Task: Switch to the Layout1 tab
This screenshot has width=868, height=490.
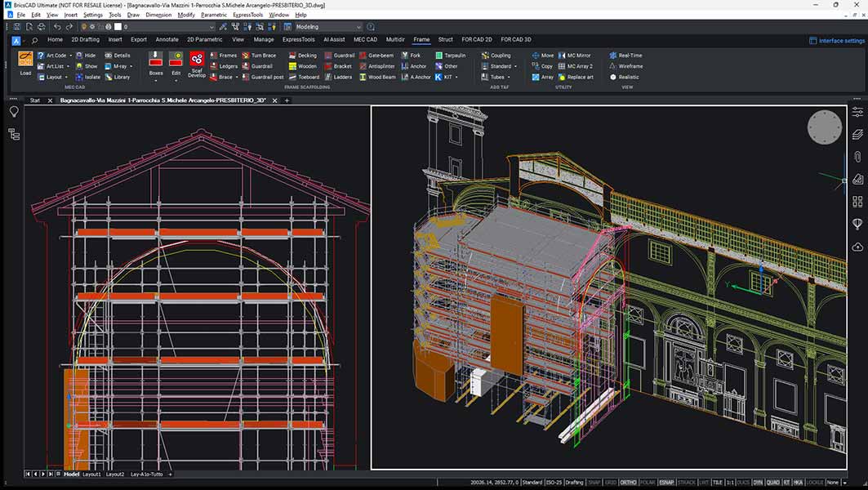Action: (x=91, y=474)
